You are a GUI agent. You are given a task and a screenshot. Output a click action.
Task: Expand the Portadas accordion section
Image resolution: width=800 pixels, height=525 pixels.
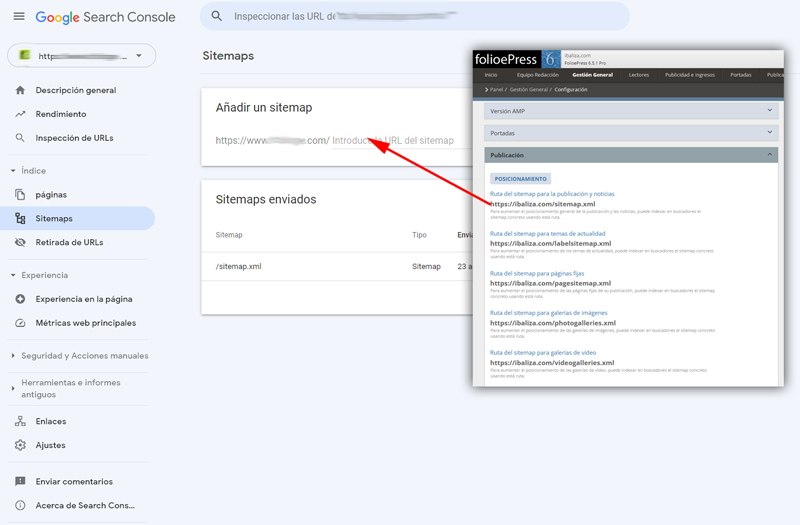point(631,133)
